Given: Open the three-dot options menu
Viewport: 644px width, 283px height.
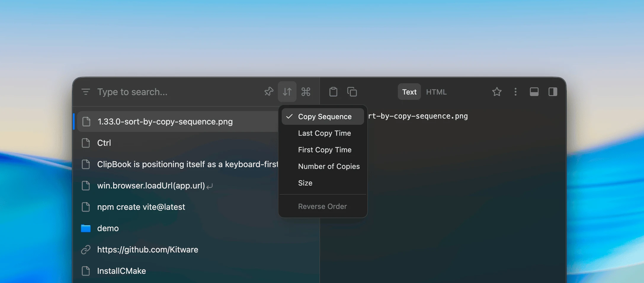Looking at the screenshot, I should tap(515, 92).
